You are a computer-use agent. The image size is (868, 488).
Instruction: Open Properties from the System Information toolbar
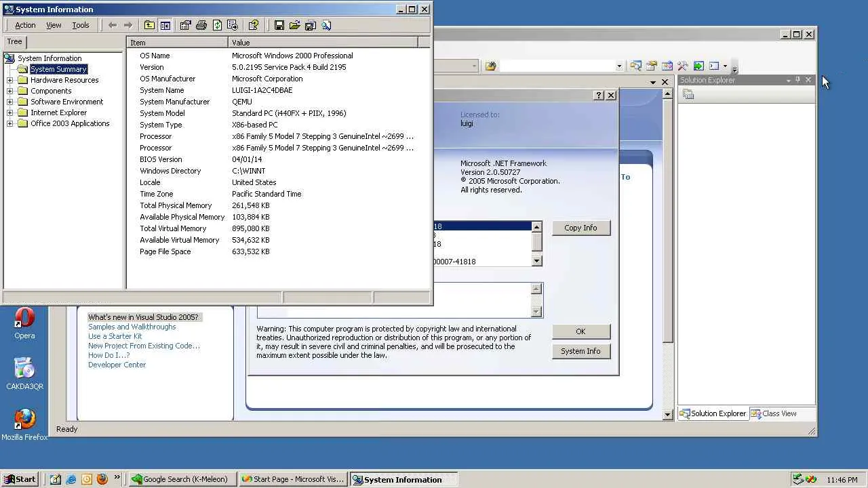point(185,25)
